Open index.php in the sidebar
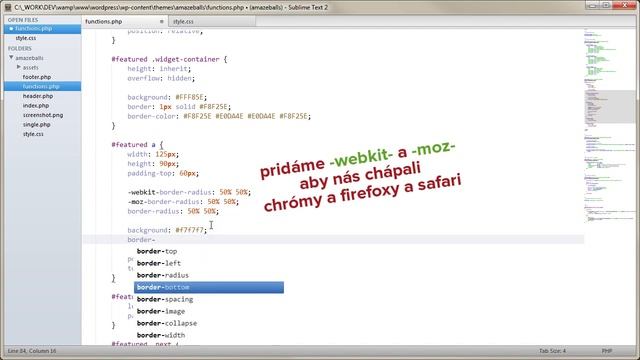This screenshot has height=360, width=640. tap(36, 105)
